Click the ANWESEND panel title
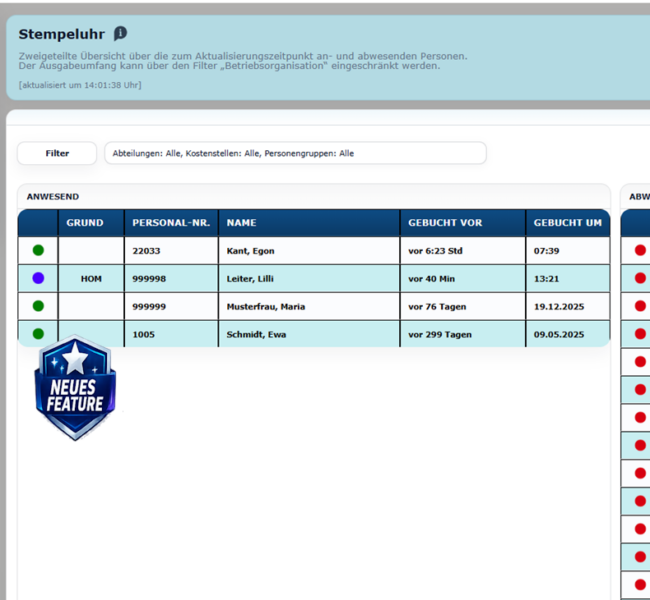The height and width of the screenshot is (600, 650). click(53, 197)
